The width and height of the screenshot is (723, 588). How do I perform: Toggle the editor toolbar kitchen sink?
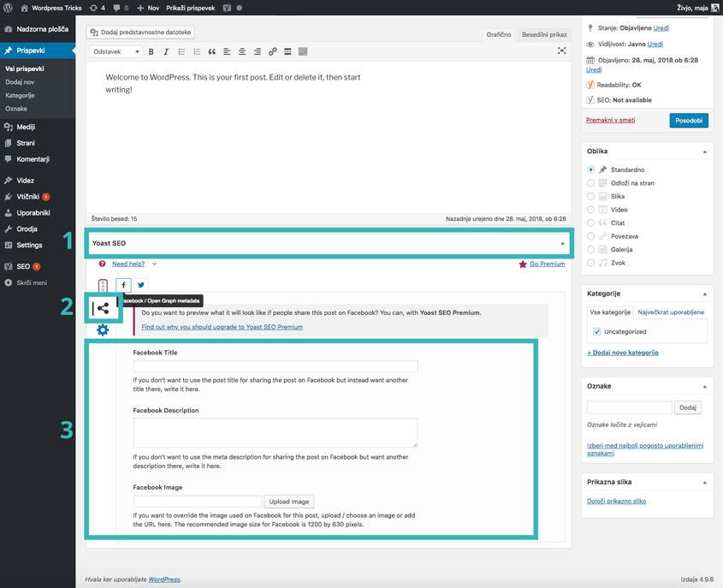point(303,51)
